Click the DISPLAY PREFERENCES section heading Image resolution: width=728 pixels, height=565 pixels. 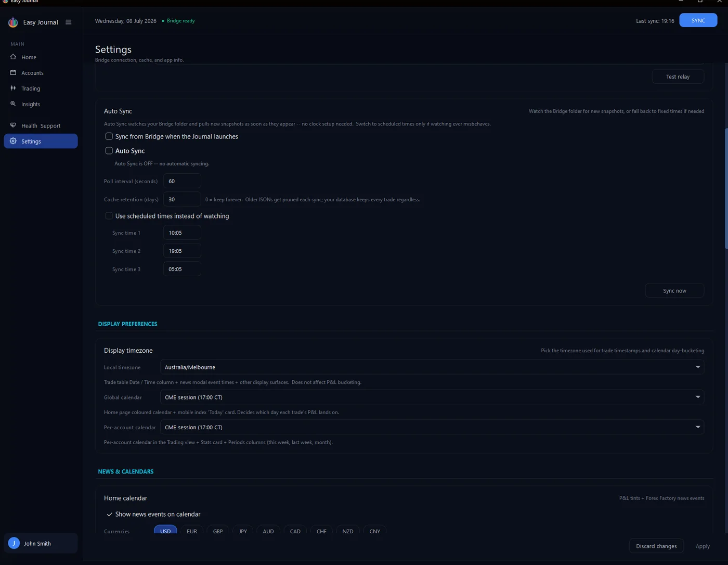tap(127, 324)
